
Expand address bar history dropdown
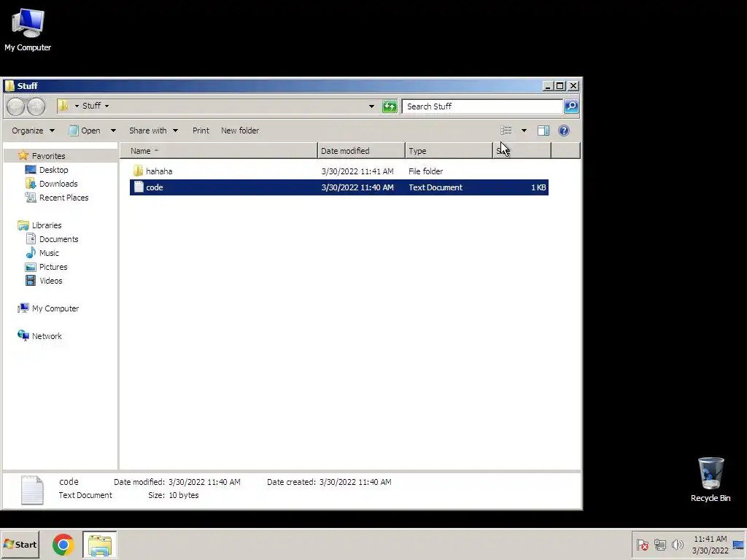[x=371, y=106]
